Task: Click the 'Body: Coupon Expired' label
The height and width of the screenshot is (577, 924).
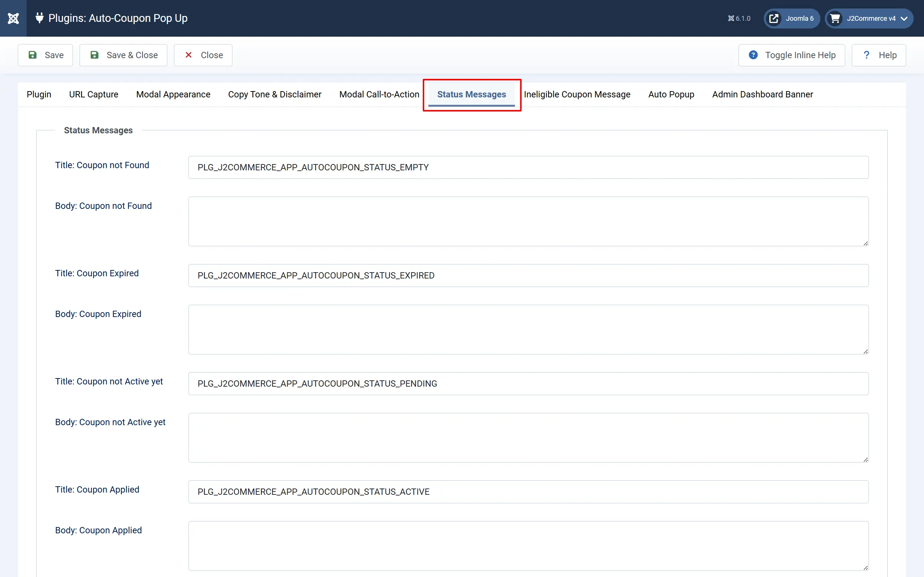Action: pyautogui.click(x=98, y=314)
